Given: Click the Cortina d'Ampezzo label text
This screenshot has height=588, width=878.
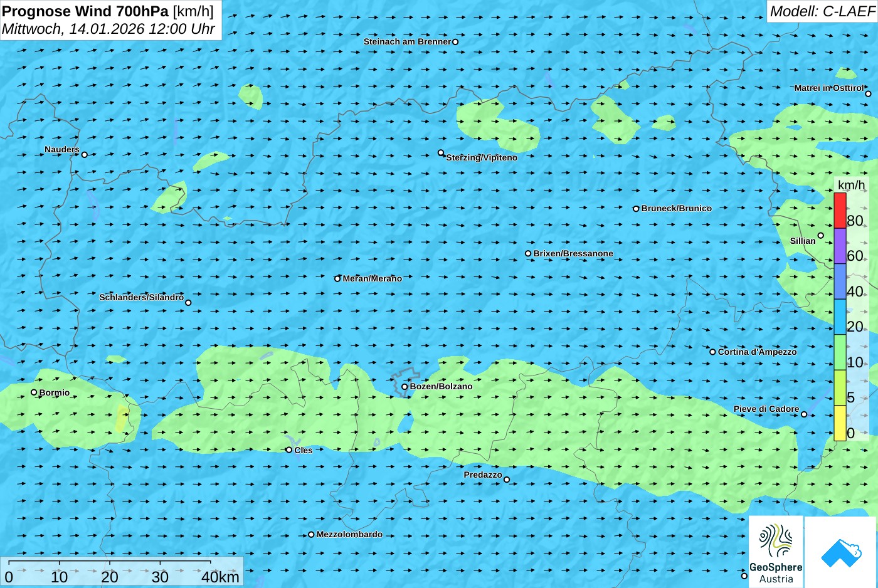Looking at the screenshot, I should point(757,352).
